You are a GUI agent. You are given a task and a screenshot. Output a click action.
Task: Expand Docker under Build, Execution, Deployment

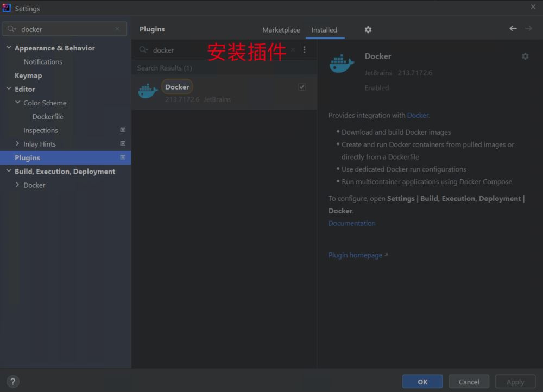pos(17,185)
